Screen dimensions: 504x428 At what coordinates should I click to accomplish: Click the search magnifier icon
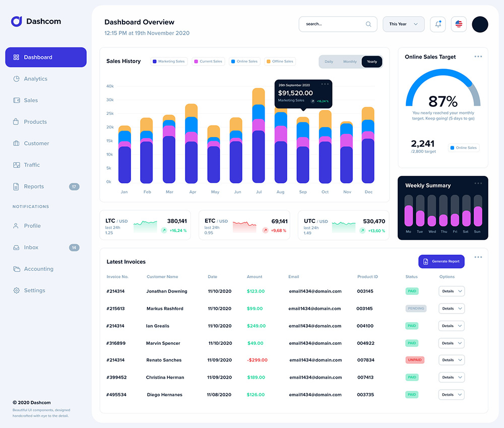(368, 24)
